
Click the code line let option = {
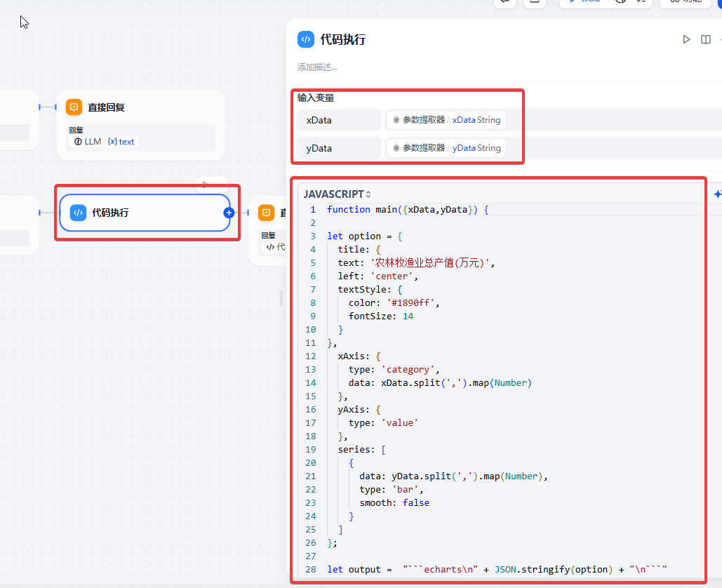pos(365,236)
